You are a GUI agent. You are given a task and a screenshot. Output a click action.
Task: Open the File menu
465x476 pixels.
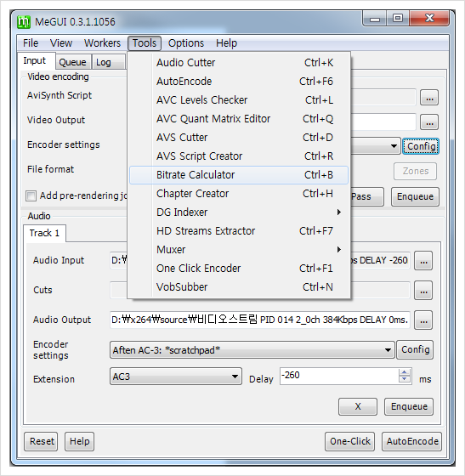[x=31, y=43]
